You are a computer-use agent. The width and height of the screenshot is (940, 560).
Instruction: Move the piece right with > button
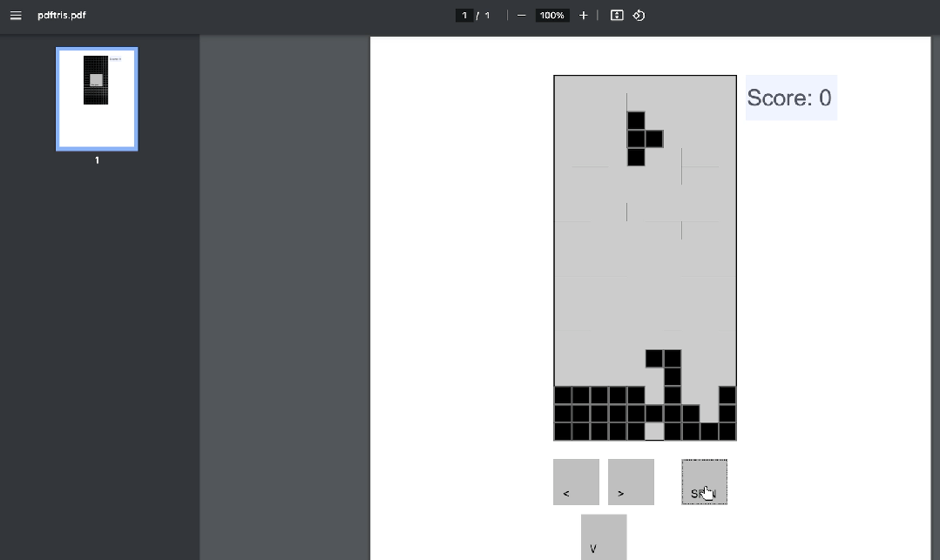(632, 482)
